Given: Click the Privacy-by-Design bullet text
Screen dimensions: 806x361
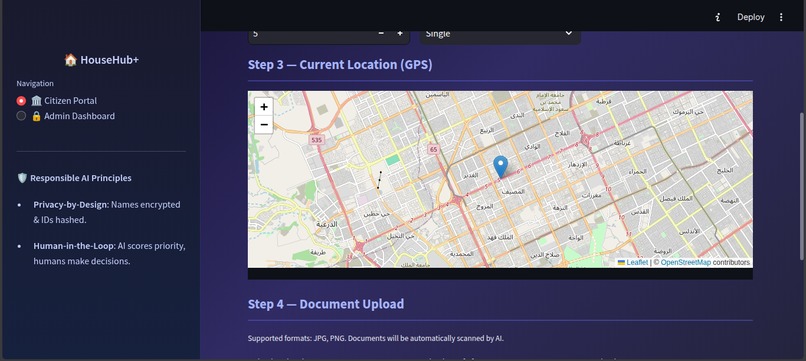Looking at the screenshot, I should tap(107, 212).
